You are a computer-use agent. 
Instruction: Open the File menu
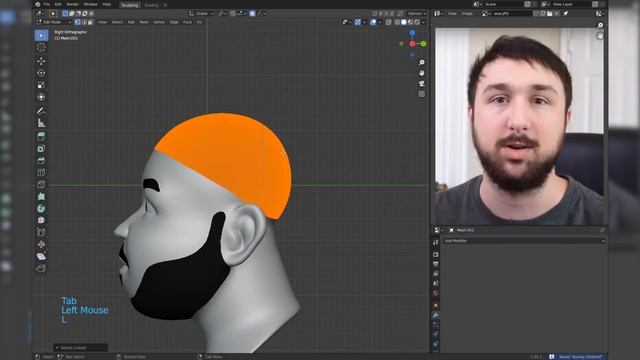47,4
